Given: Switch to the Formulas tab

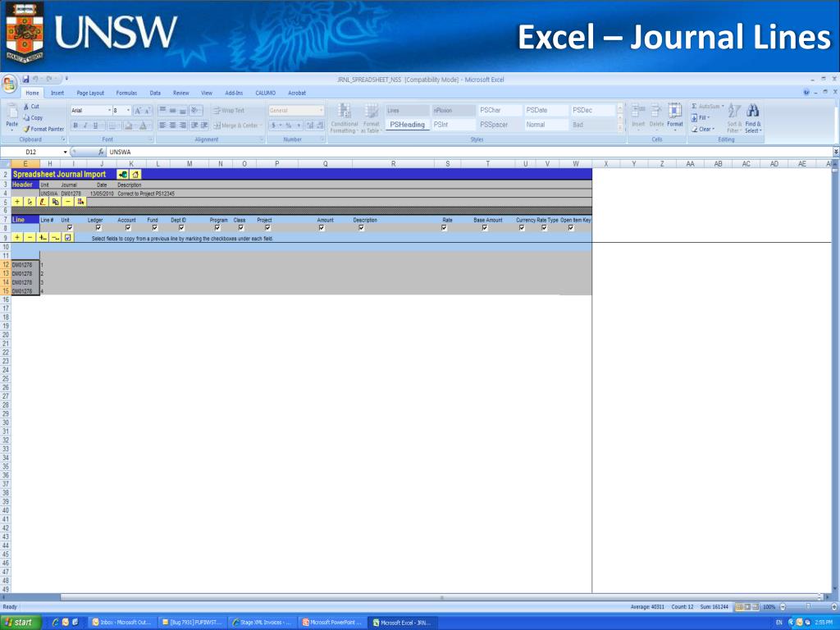Looking at the screenshot, I should tap(126, 94).
